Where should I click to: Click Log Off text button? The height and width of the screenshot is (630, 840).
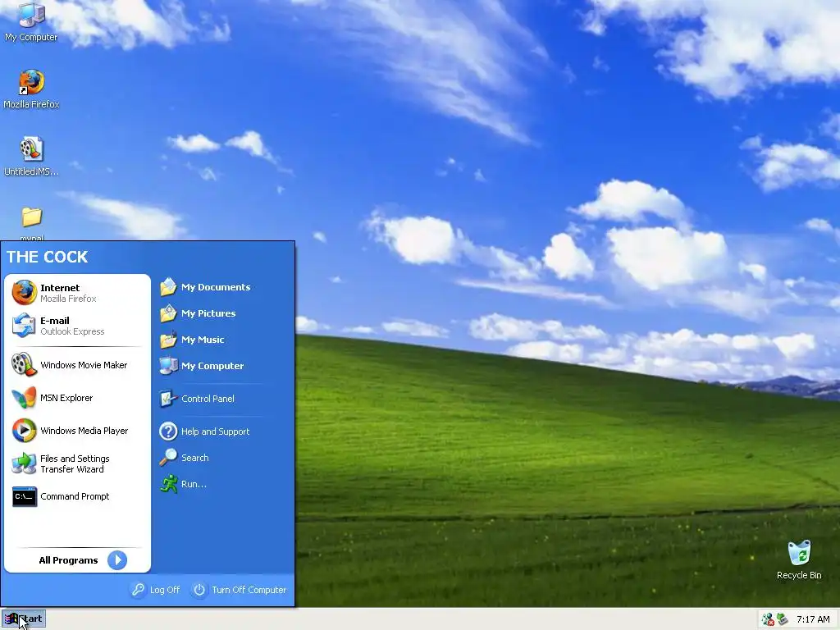164,590
